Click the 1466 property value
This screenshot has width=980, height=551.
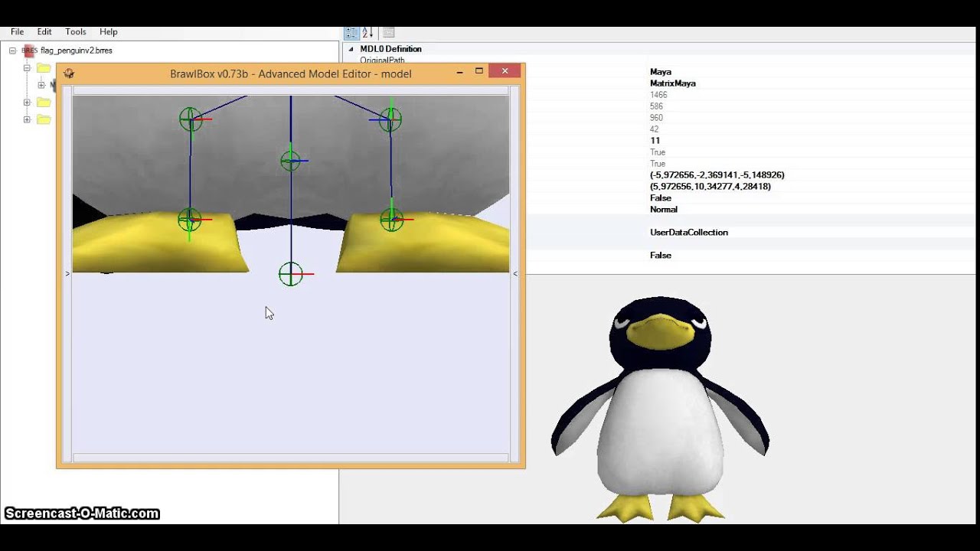pos(658,95)
